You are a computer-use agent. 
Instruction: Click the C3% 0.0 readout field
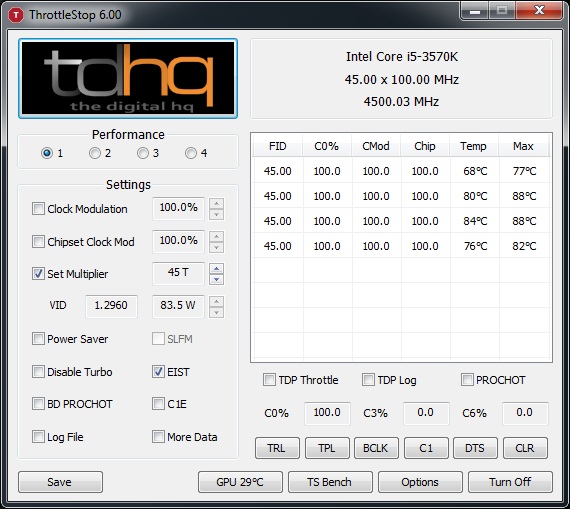tap(426, 413)
